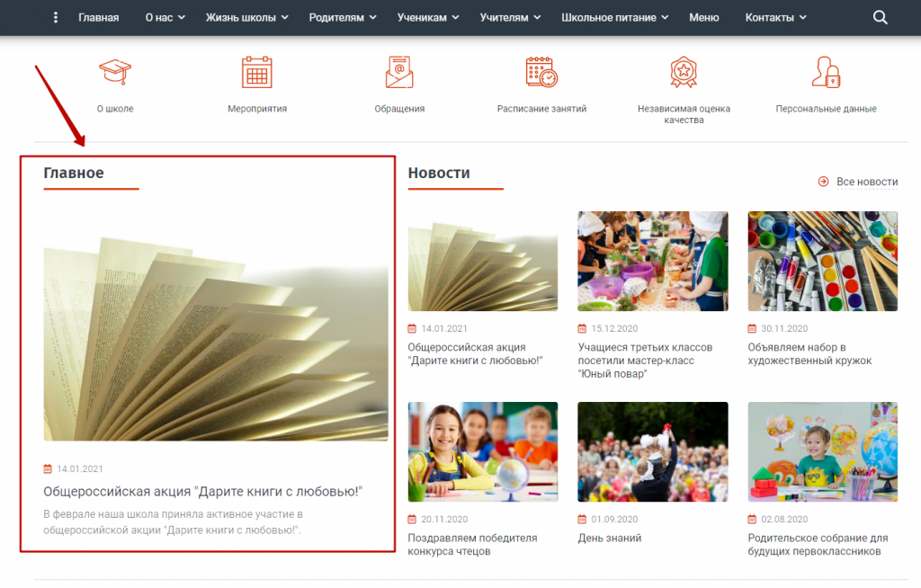Click the search magnifier icon in navbar
This screenshot has height=588, width=921.
[881, 17]
